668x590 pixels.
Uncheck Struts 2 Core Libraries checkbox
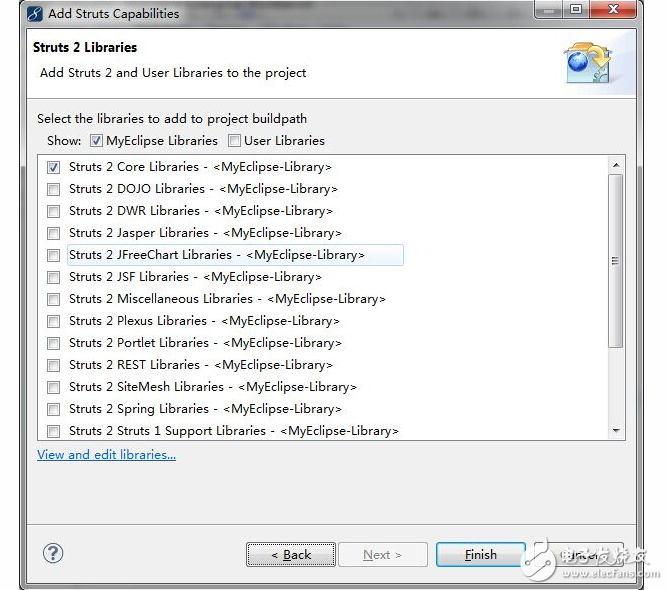point(53,167)
